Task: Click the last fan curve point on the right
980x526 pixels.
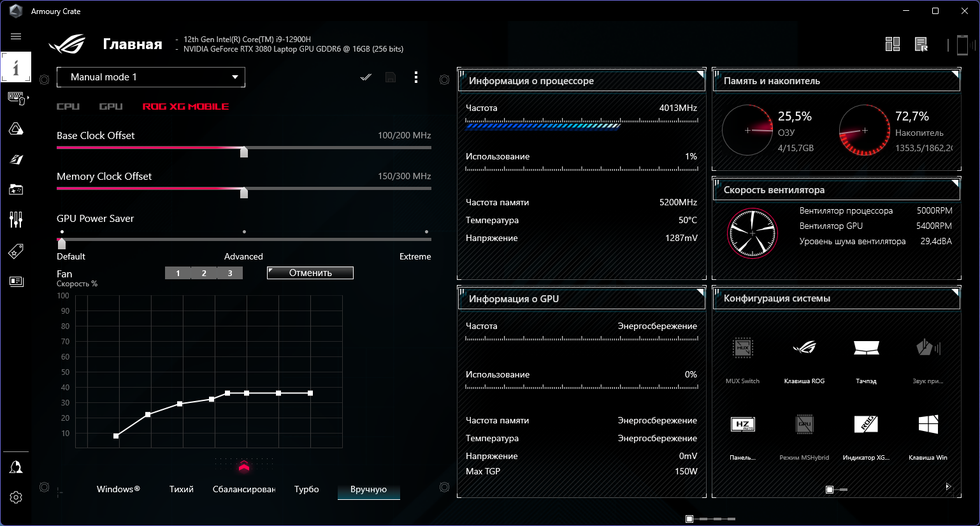Action: pyautogui.click(x=310, y=393)
